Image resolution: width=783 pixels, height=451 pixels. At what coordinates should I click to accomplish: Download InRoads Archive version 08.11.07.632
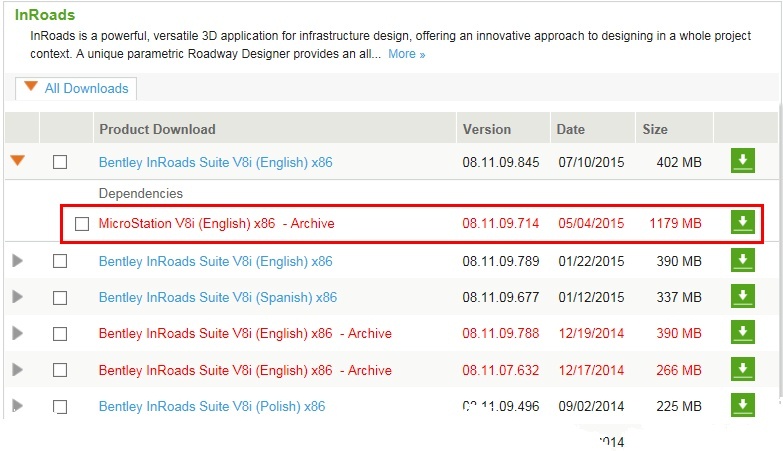[x=742, y=370]
